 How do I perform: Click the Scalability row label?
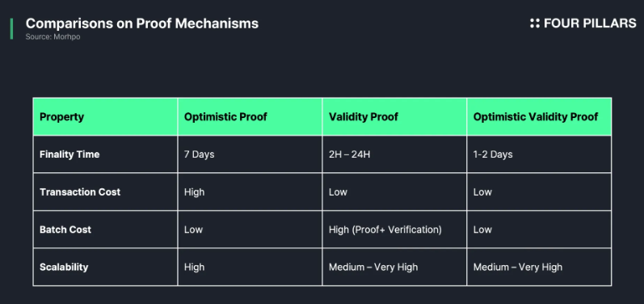click(64, 267)
